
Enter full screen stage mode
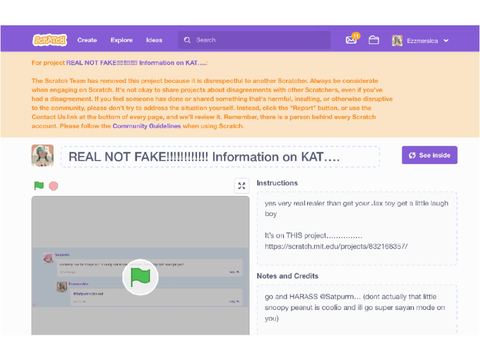click(242, 186)
